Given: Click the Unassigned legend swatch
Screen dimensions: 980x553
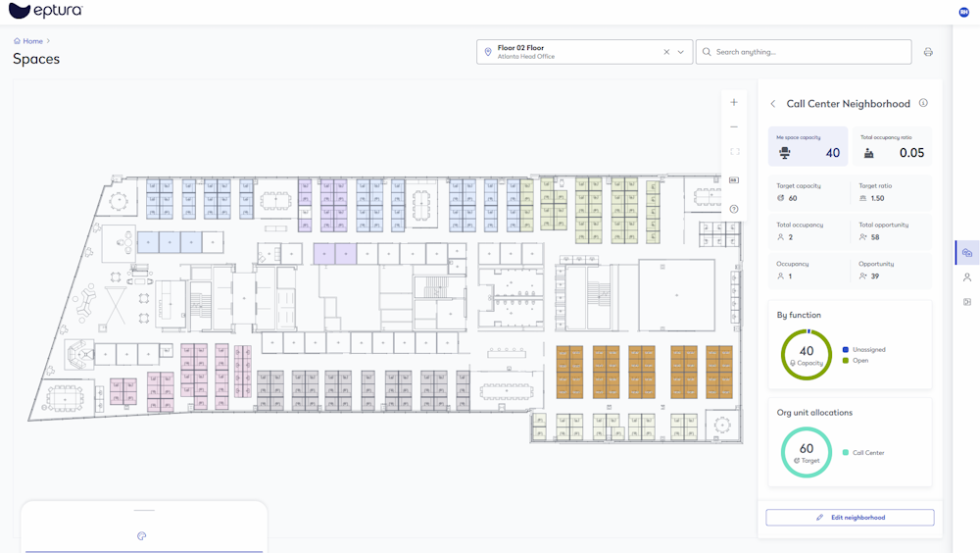Looking at the screenshot, I should click(846, 350).
